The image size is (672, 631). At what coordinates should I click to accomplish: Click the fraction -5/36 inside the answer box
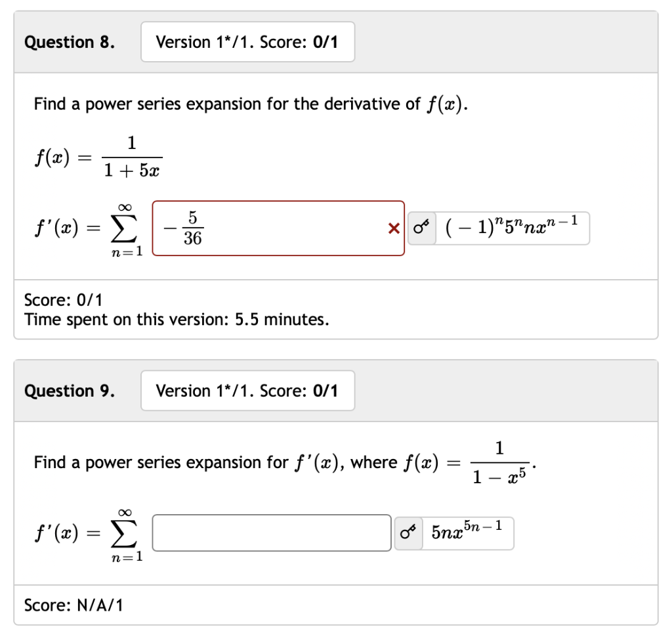click(184, 228)
